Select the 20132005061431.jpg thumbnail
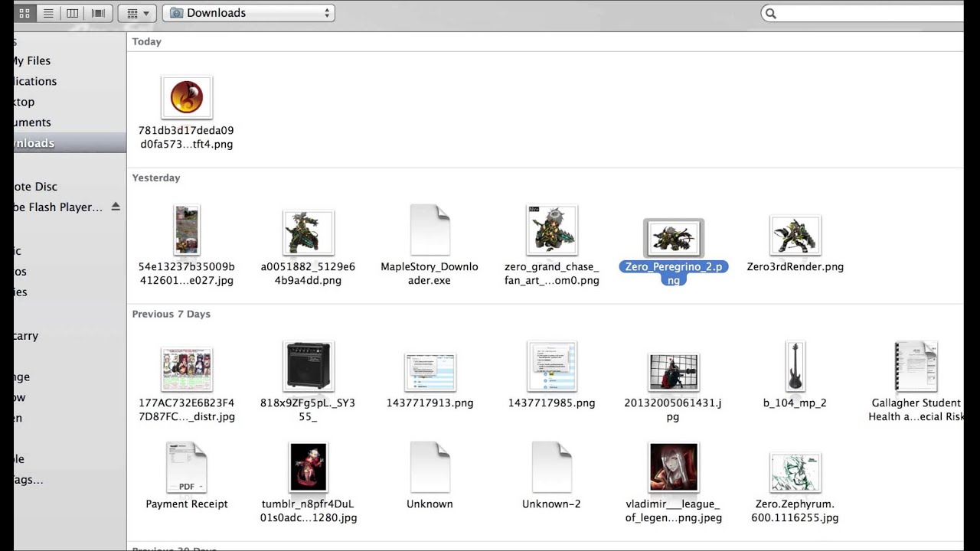This screenshot has width=980, height=551. [x=673, y=372]
